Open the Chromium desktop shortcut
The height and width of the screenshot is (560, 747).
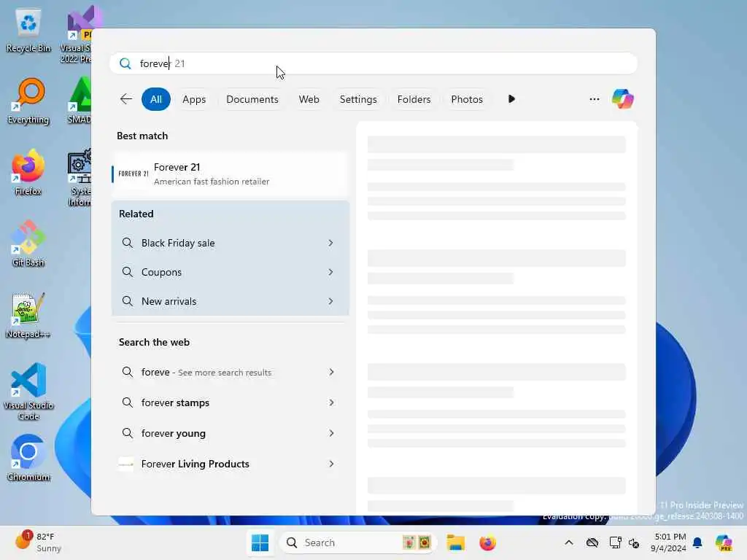[28, 458]
